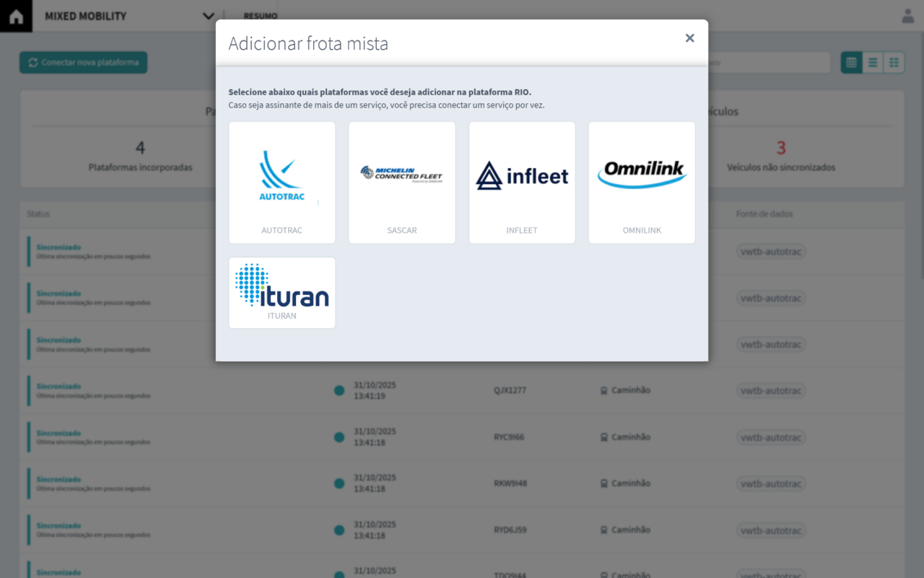Switch to table view icon
The height and width of the screenshot is (578, 924).
click(852, 63)
